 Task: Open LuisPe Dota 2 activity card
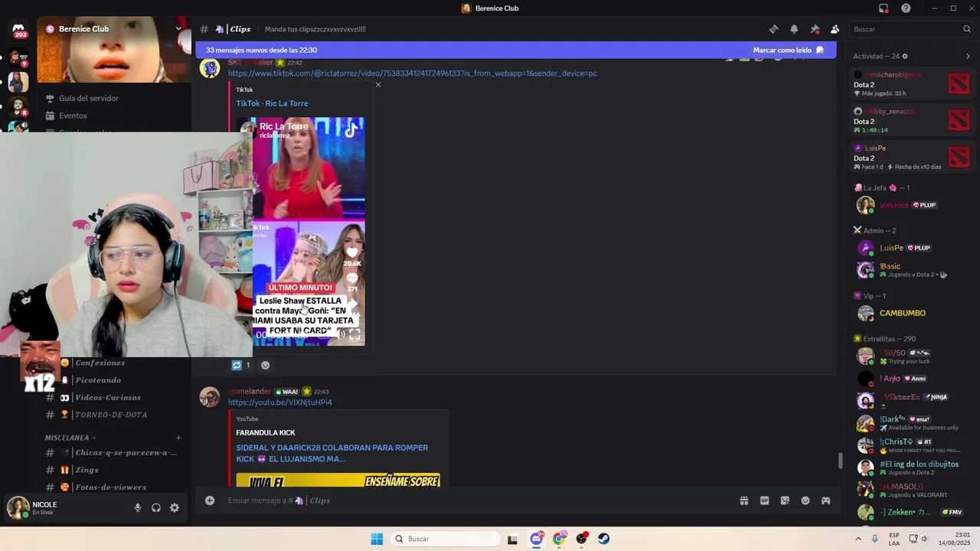coord(912,157)
